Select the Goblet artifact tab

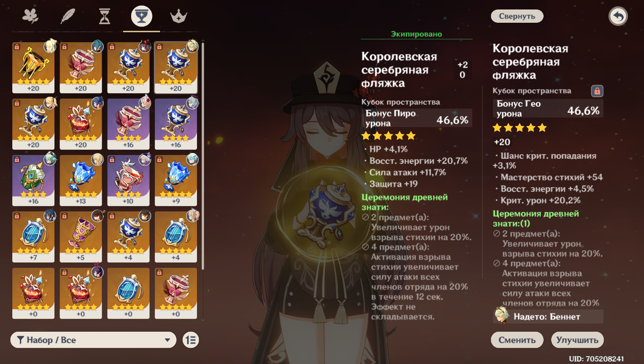tap(142, 17)
